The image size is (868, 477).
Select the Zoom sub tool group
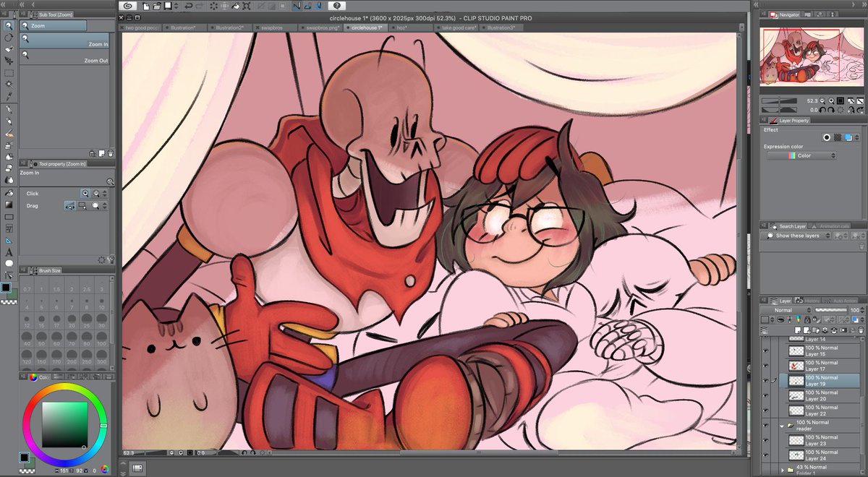(54, 25)
